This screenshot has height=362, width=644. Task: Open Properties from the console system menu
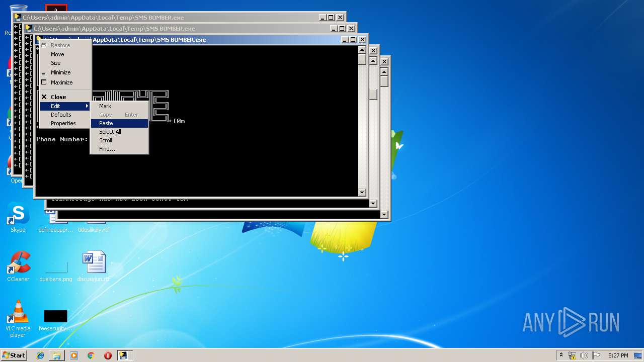pyautogui.click(x=65, y=123)
